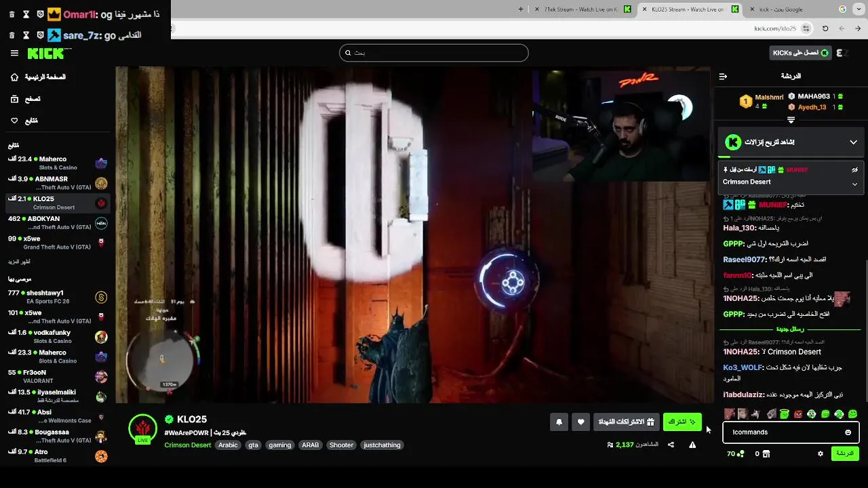Open Bougassaa recommended channel
This screenshot has width=868, height=488.
[x=58, y=436]
